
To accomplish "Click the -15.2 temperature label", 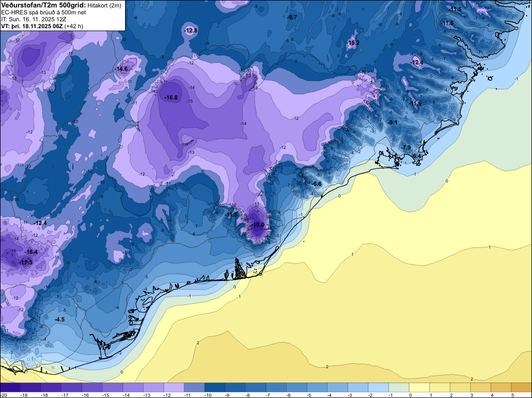I will pos(353,43).
